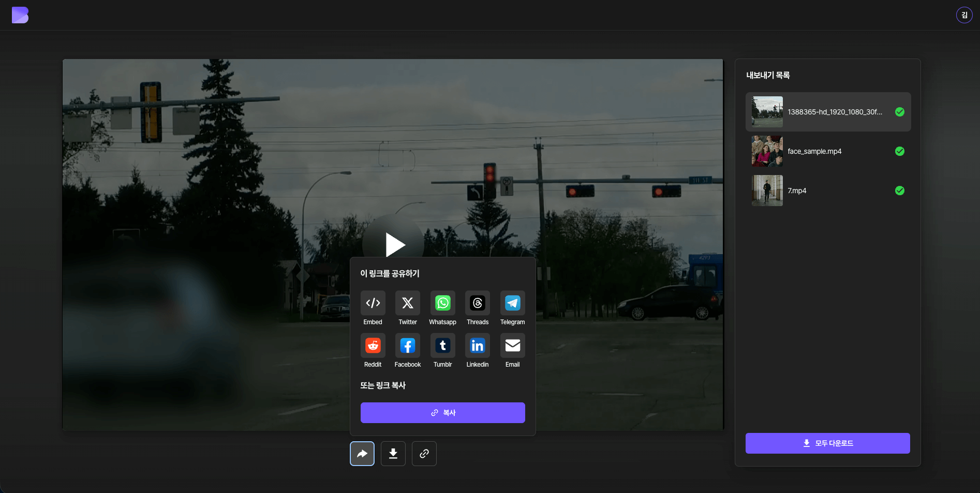Open the 7.mp4 export entry
This screenshot has height=493, width=980.
point(827,191)
